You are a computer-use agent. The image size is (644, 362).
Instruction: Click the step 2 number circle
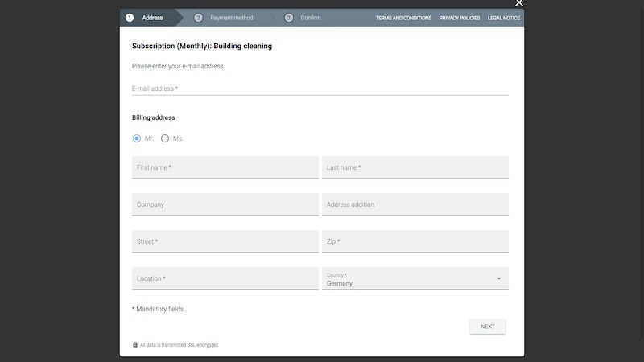pyautogui.click(x=198, y=18)
